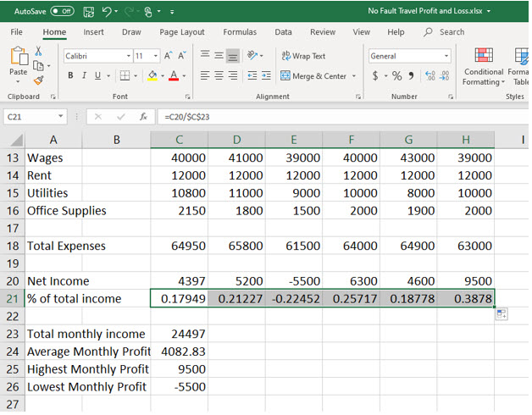Click the Increase Indent icon
Image resolution: width=532 pixels, height=415 pixels.
click(x=266, y=75)
